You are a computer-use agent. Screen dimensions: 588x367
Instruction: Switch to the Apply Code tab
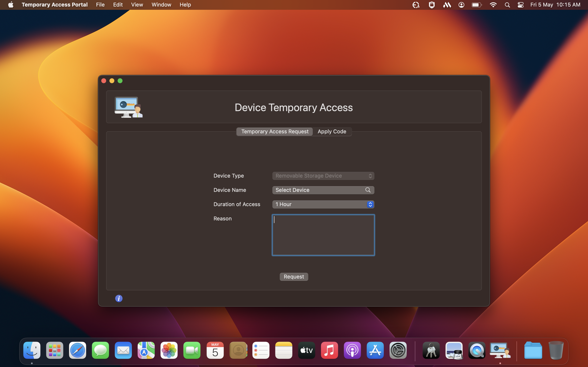coord(332,131)
